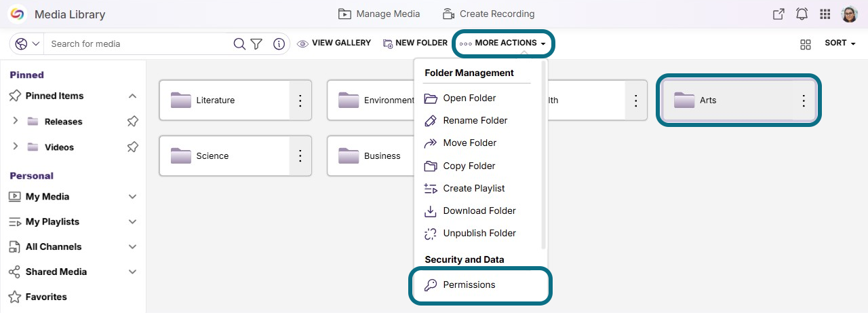Click the search info icon
The image size is (868, 313).
tap(279, 43)
